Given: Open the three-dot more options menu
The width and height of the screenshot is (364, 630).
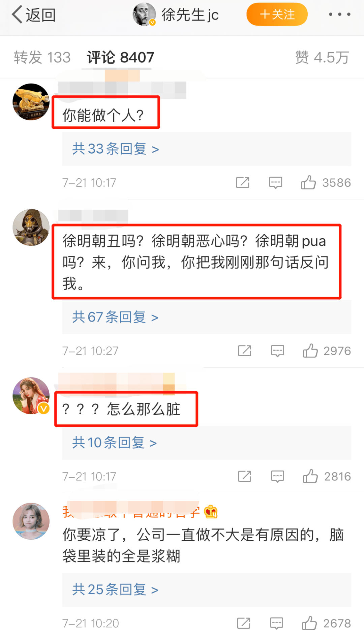Looking at the screenshot, I should (x=339, y=14).
